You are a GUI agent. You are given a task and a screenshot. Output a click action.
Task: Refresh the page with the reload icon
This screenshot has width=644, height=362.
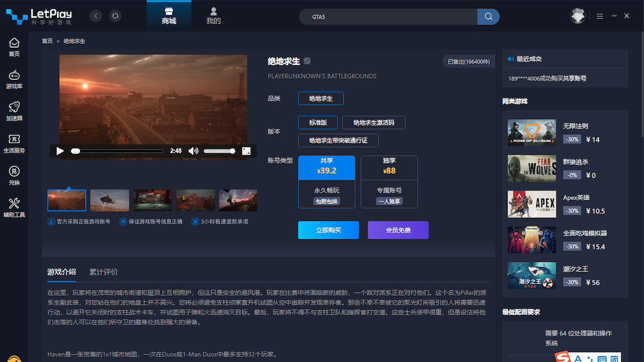click(x=115, y=16)
